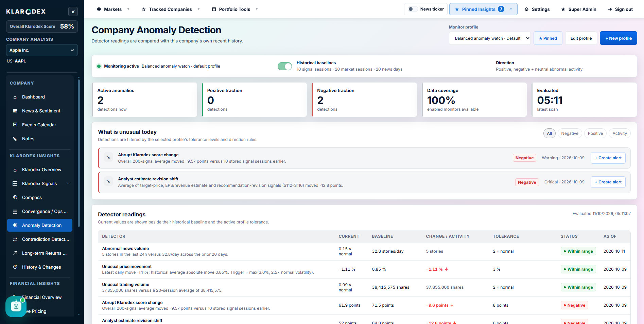Image resolution: width=644 pixels, height=324 pixels.
Task: Open the chatbot assistant icon
Action: pyautogui.click(x=16, y=306)
